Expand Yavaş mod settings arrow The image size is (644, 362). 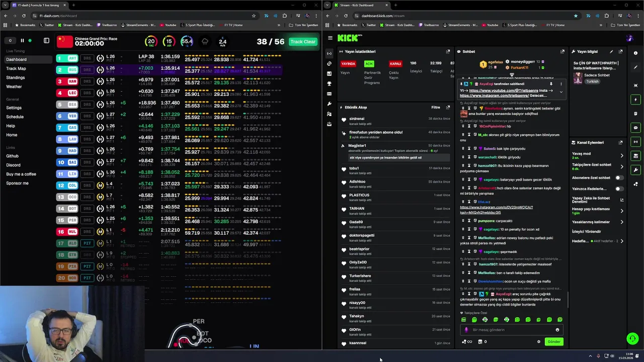(621, 155)
